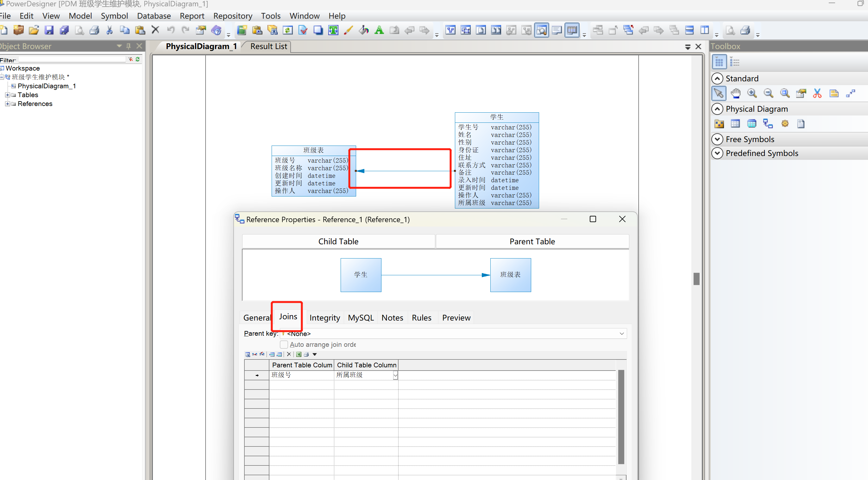The width and height of the screenshot is (868, 480).
Task: Open the Database menu
Action: point(154,16)
